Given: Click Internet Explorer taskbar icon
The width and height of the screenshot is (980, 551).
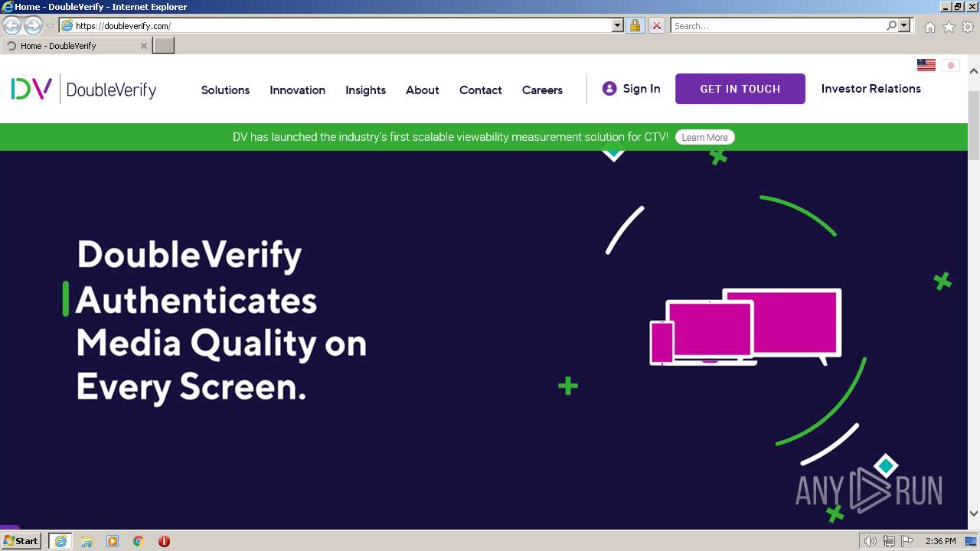Looking at the screenshot, I should (x=60, y=541).
